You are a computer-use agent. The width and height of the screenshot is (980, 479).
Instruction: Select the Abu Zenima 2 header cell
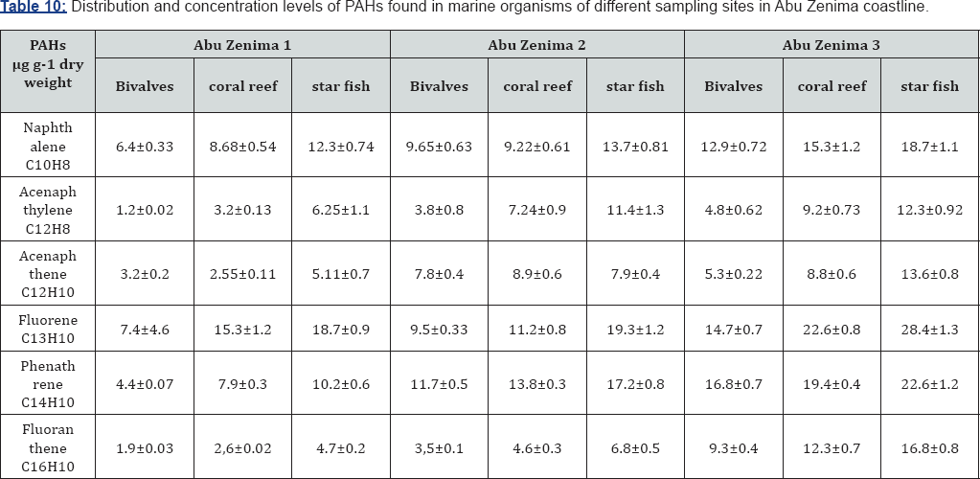pyautogui.click(x=537, y=44)
